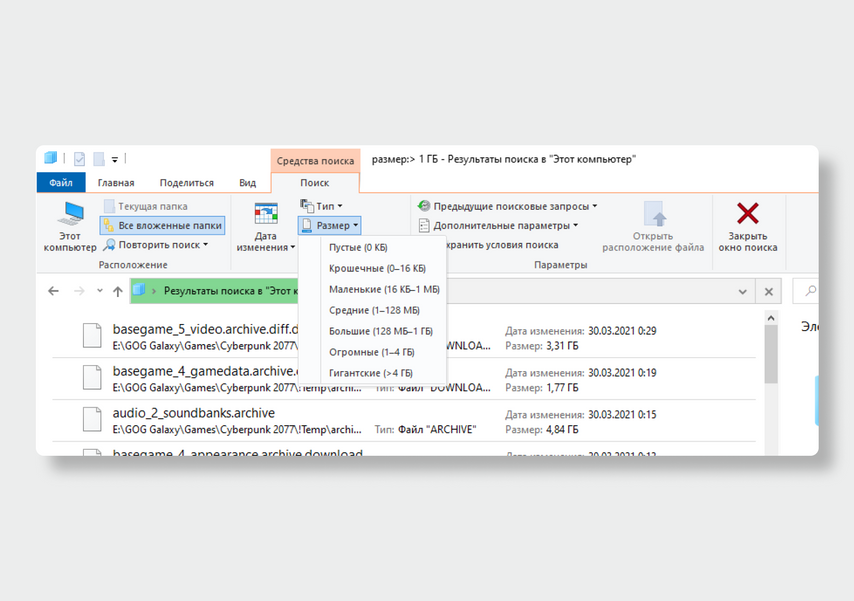
Task: Click the scrollbar up arrow in results
Action: click(x=771, y=318)
